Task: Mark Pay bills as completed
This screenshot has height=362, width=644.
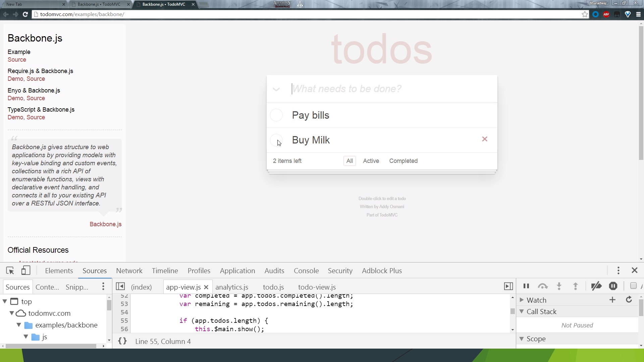Action: click(x=276, y=115)
